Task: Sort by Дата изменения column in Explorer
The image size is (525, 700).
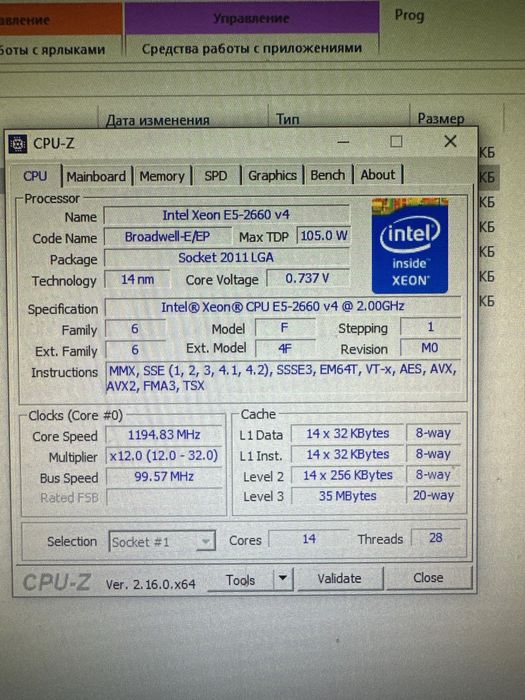Action: point(157,120)
